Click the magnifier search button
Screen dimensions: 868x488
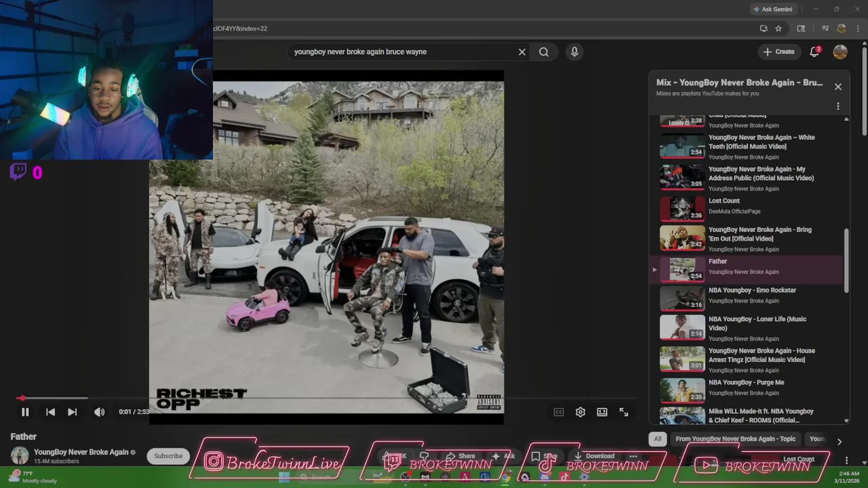click(544, 52)
